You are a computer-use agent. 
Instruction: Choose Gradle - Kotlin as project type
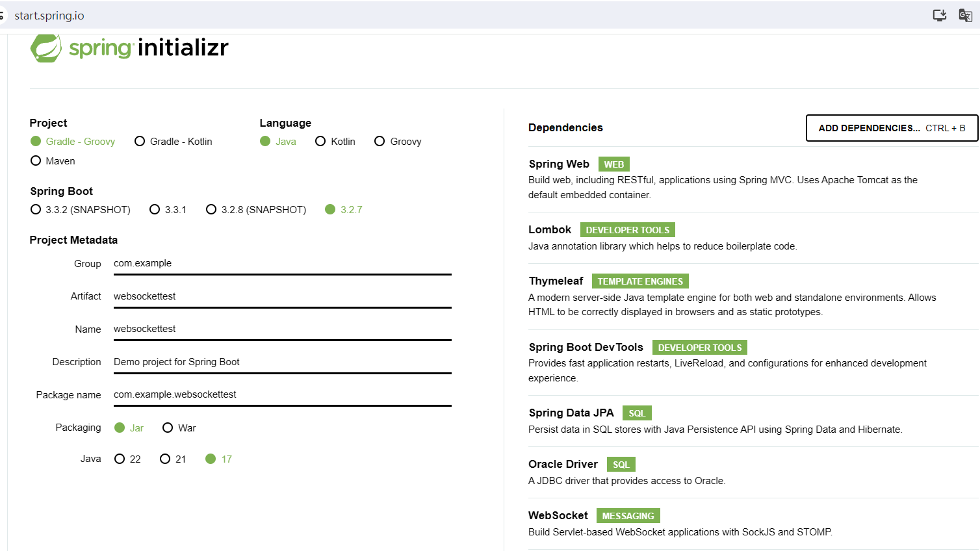[x=140, y=142]
